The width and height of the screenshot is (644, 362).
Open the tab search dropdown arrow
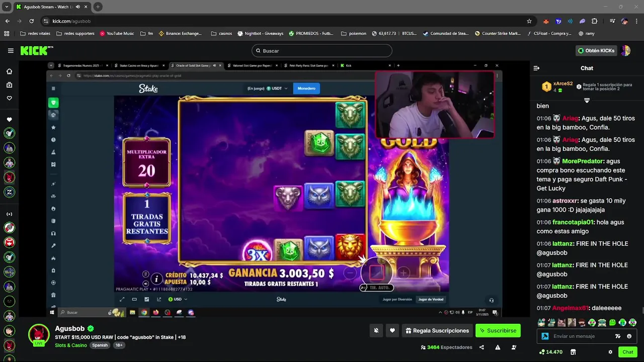7,7
